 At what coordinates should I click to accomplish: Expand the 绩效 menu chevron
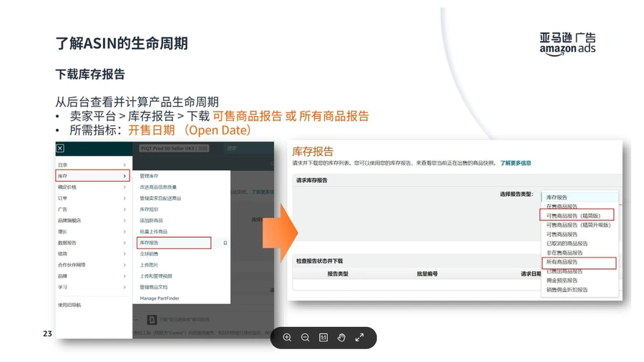[125, 254]
